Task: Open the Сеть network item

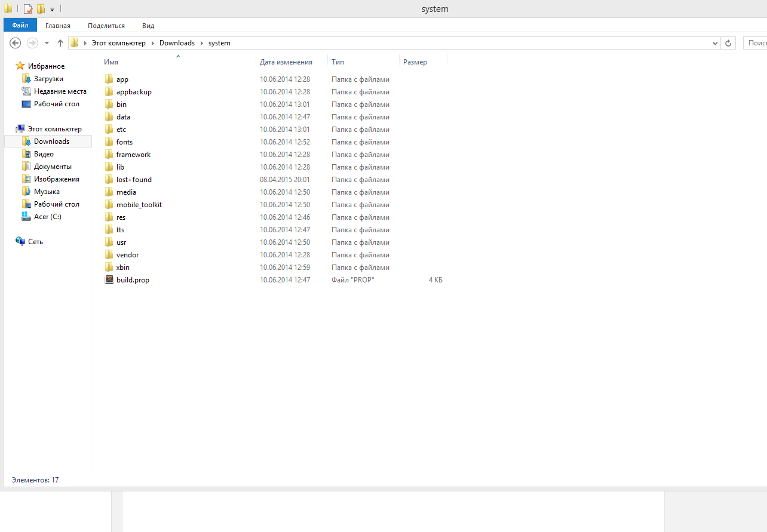Action: 35,242
